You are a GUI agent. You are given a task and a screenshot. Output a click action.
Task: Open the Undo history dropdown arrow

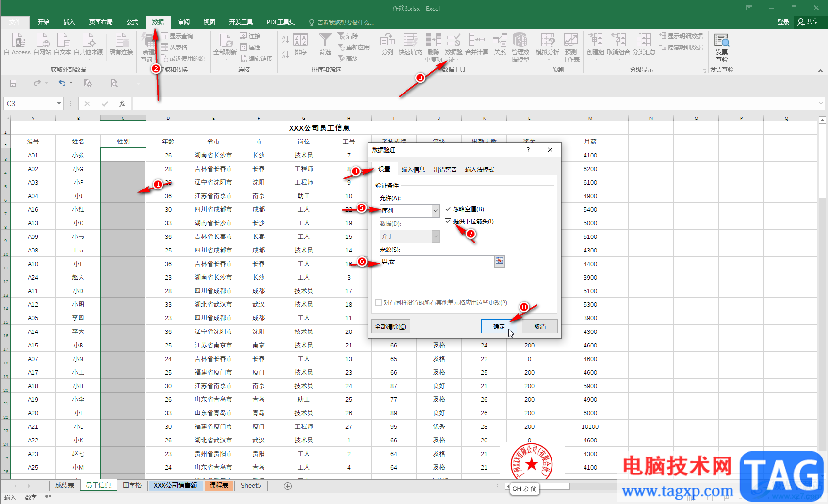[x=71, y=83]
